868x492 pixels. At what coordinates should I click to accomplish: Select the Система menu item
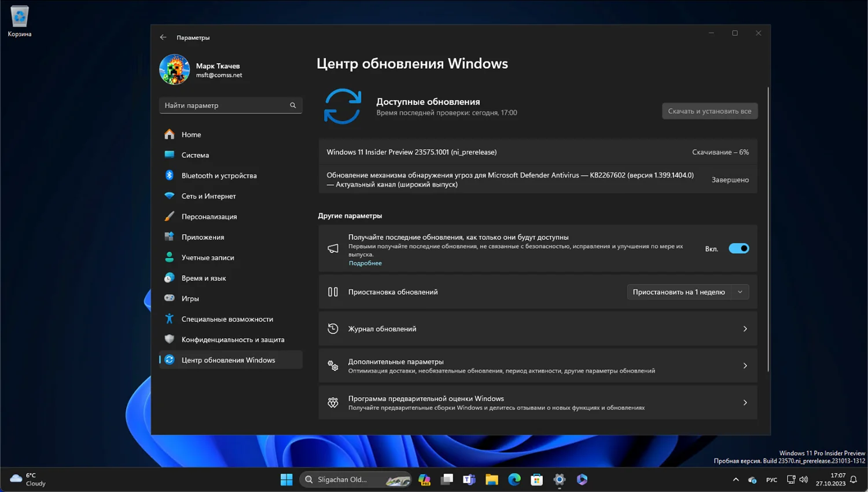(230, 155)
